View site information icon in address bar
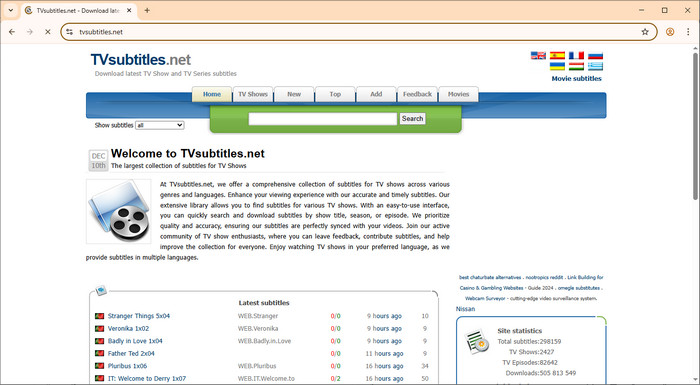 [x=69, y=32]
